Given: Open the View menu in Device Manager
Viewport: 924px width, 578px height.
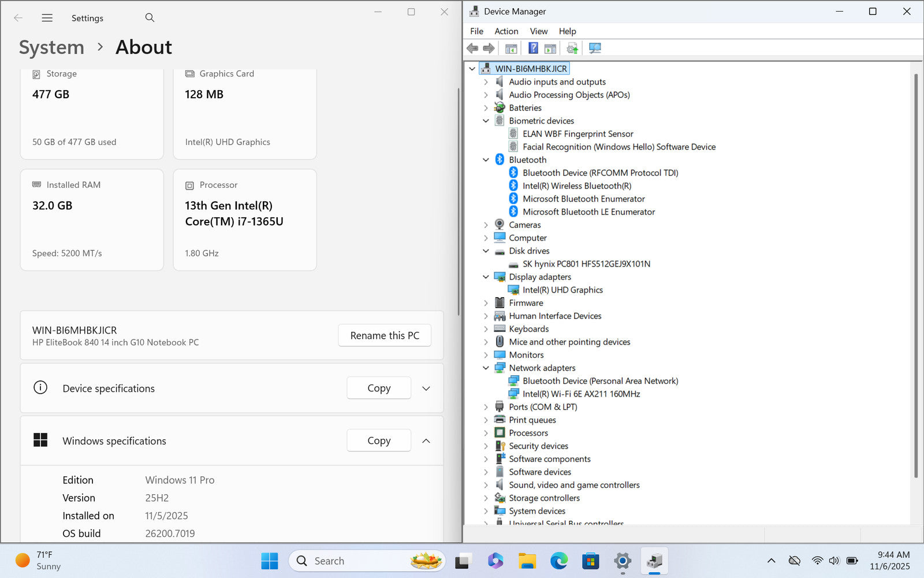Looking at the screenshot, I should 538,31.
